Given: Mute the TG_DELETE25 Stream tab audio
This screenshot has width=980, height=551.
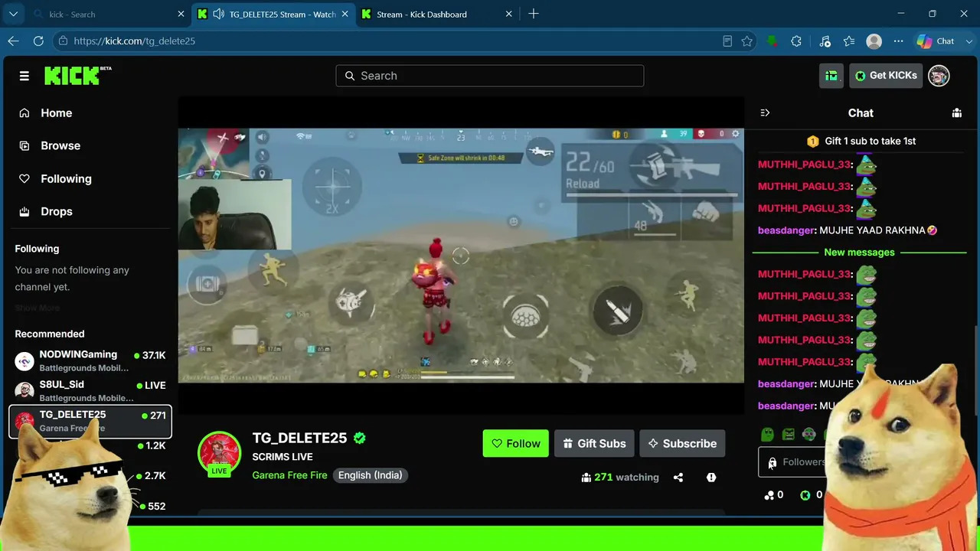Looking at the screenshot, I should (x=219, y=14).
